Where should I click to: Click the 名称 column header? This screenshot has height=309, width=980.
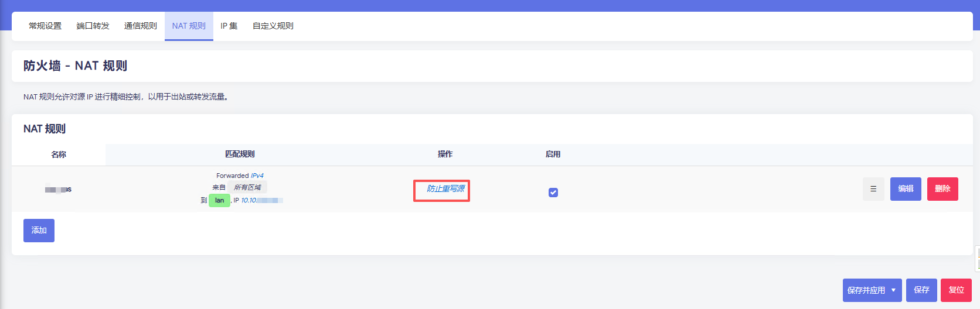[x=59, y=154]
